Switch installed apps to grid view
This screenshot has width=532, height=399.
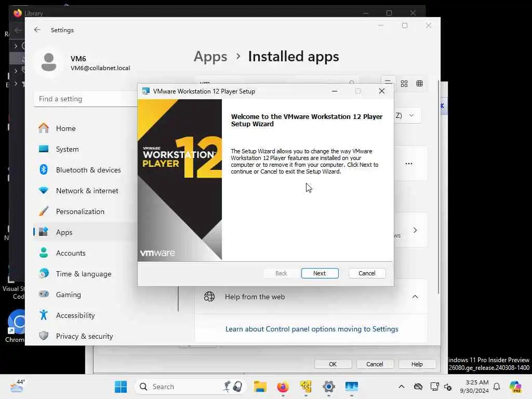coord(404,84)
